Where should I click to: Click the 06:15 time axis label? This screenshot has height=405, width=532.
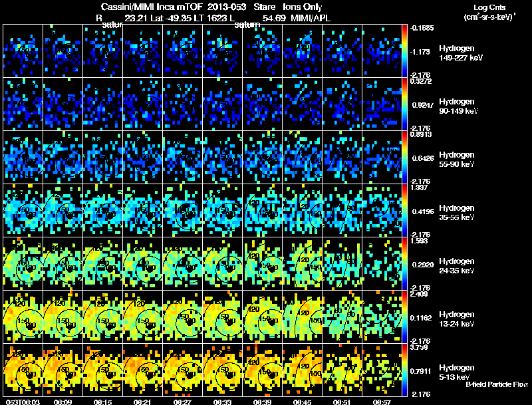click(103, 402)
